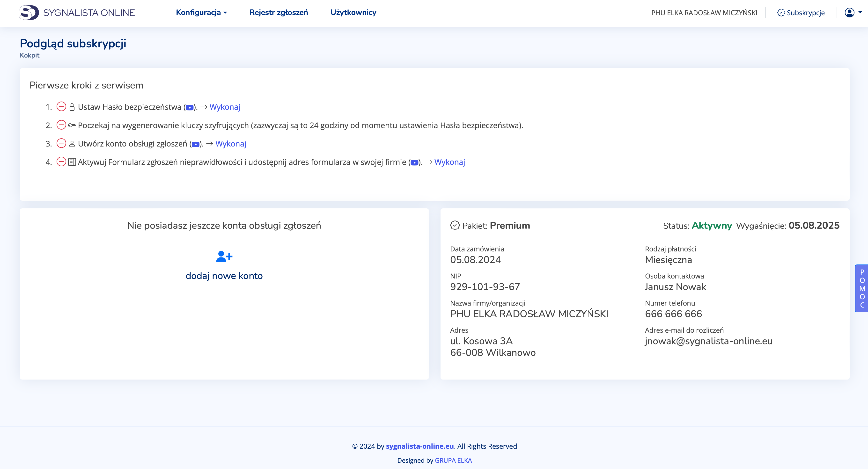Play video for Utwórz konto obsługi zgłoszeń
868x469 pixels.
click(x=195, y=144)
